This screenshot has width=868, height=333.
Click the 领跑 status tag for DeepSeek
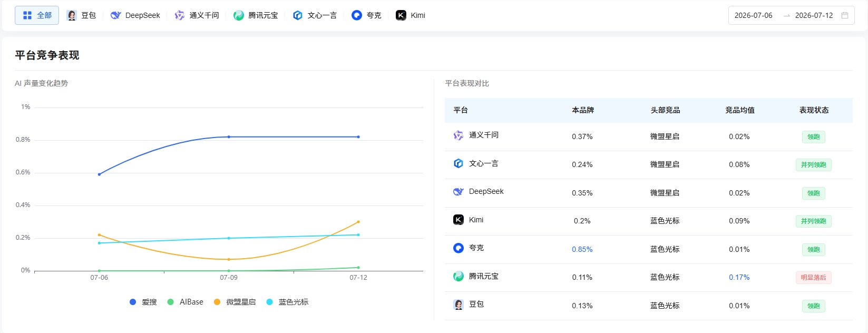813,193
